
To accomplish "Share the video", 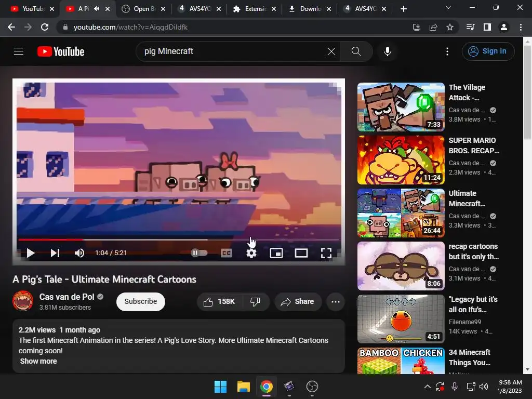I will click(298, 302).
